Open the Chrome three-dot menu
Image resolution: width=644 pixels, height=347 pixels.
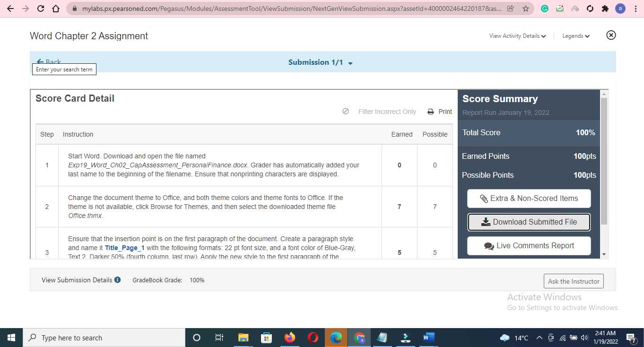coord(635,9)
